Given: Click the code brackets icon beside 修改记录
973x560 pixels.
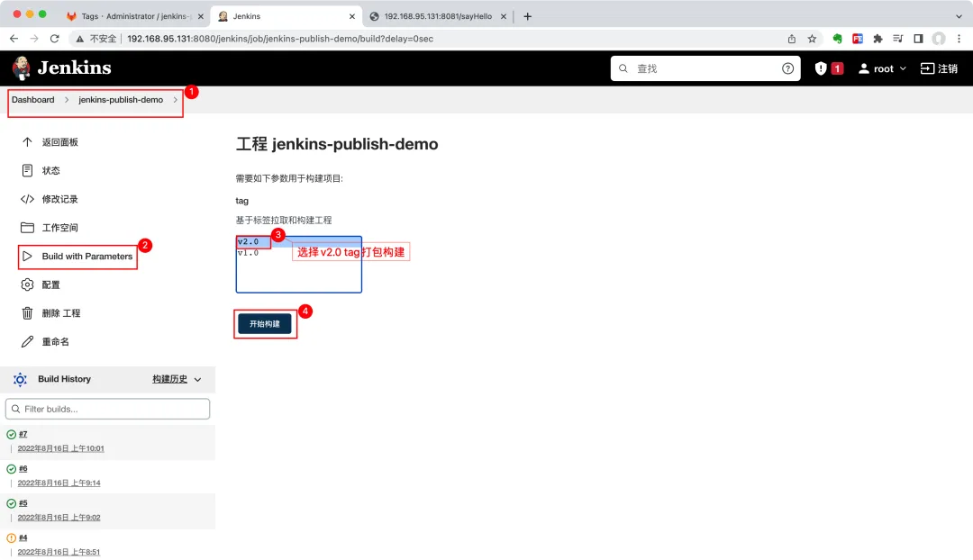Looking at the screenshot, I should click(27, 199).
